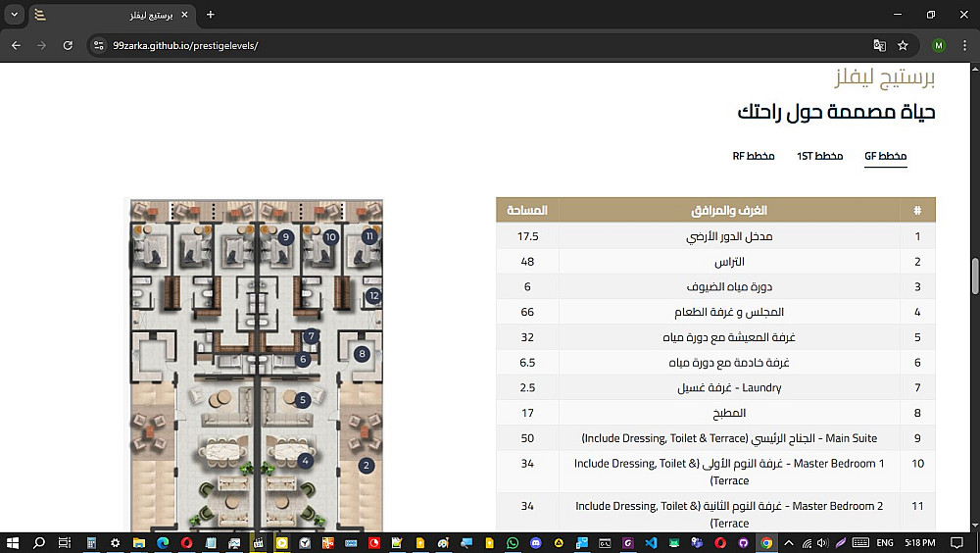This screenshot has height=553, width=980.
Task: Select the Main Suite row text
Action: pos(729,438)
